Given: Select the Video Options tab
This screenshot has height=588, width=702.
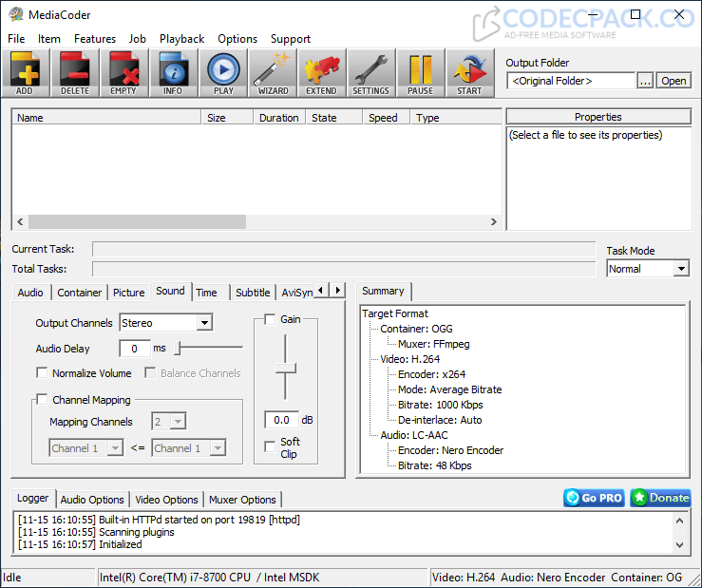Looking at the screenshot, I should point(166,500).
